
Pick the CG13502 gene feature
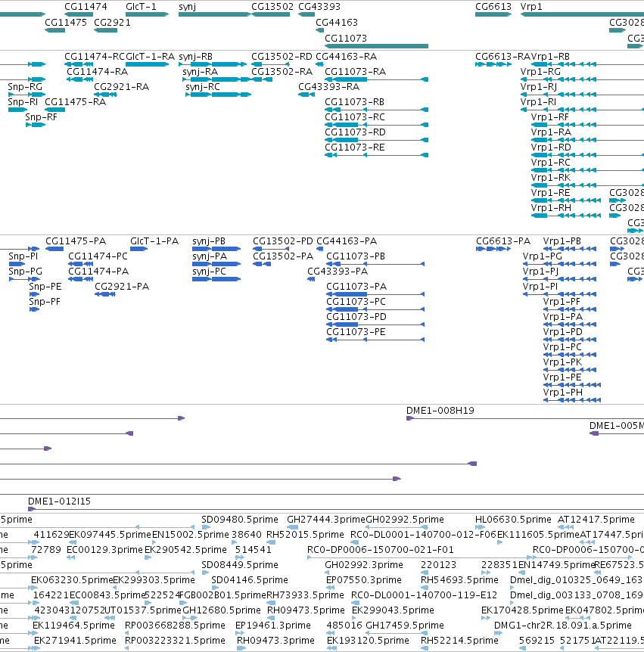click(270, 14)
